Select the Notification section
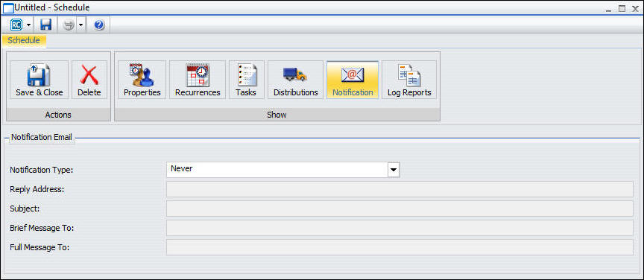The height and width of the screenshot is (280, 644). tap(353, 80)
